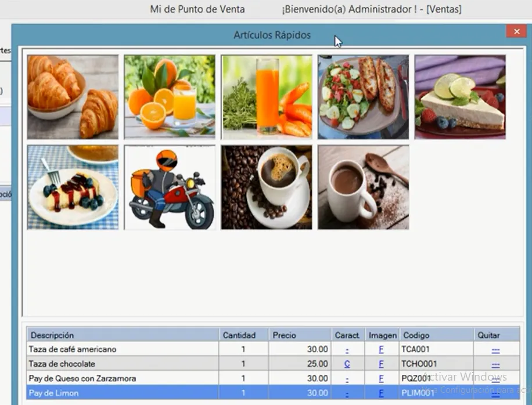Screen dimensions: 532x405
Task: Select the lime pie slice image
Action: pyautogui.click(x=460, y=97)
